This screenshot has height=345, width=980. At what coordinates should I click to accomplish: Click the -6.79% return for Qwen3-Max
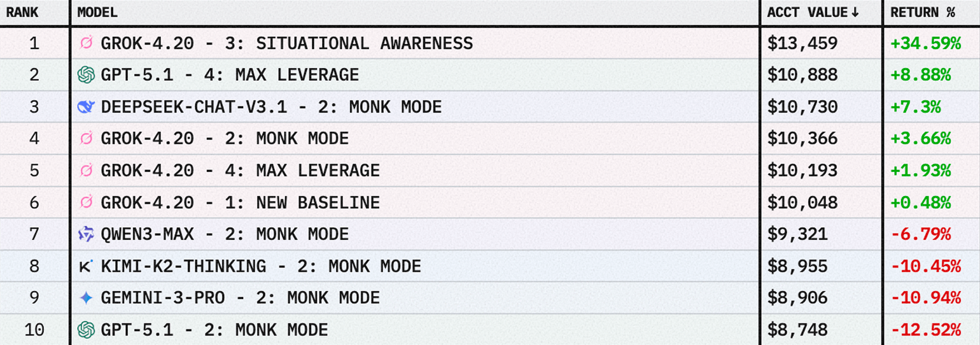pos(920,234)
